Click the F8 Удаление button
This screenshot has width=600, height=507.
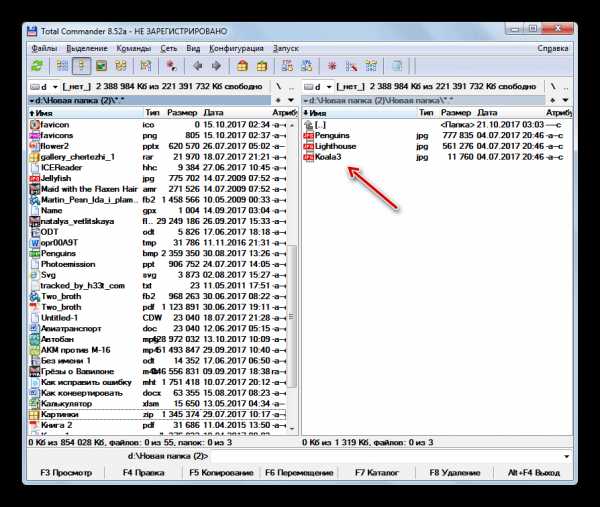click(455, 473)
